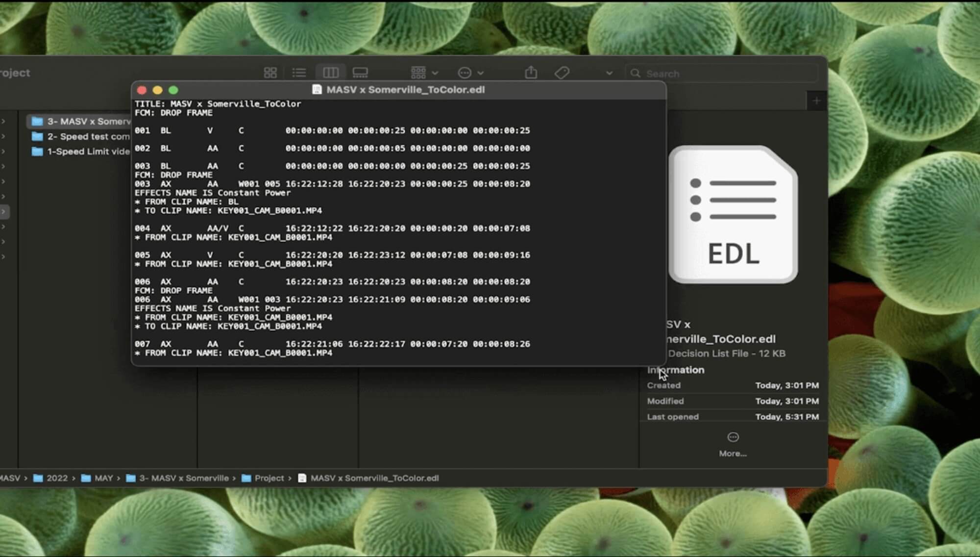Click the Project folder in path bar
Screen dimensions: 980x557
coord(263,478)
